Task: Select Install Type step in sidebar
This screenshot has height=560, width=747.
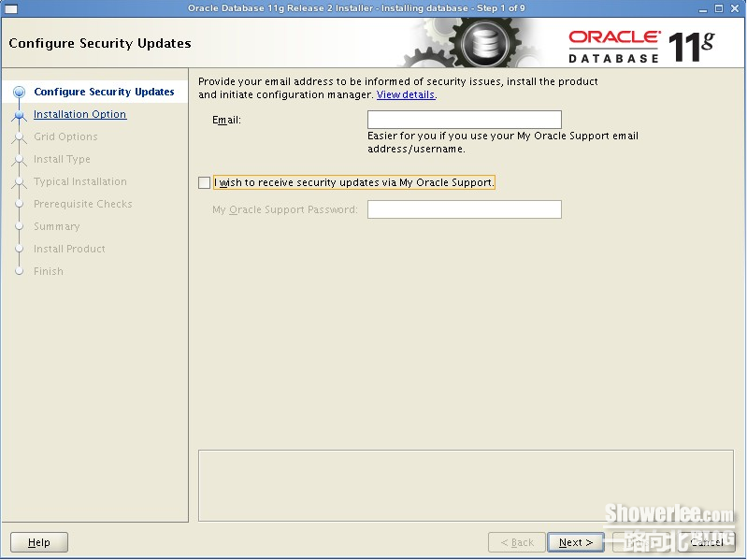Action: coord(62,160)
